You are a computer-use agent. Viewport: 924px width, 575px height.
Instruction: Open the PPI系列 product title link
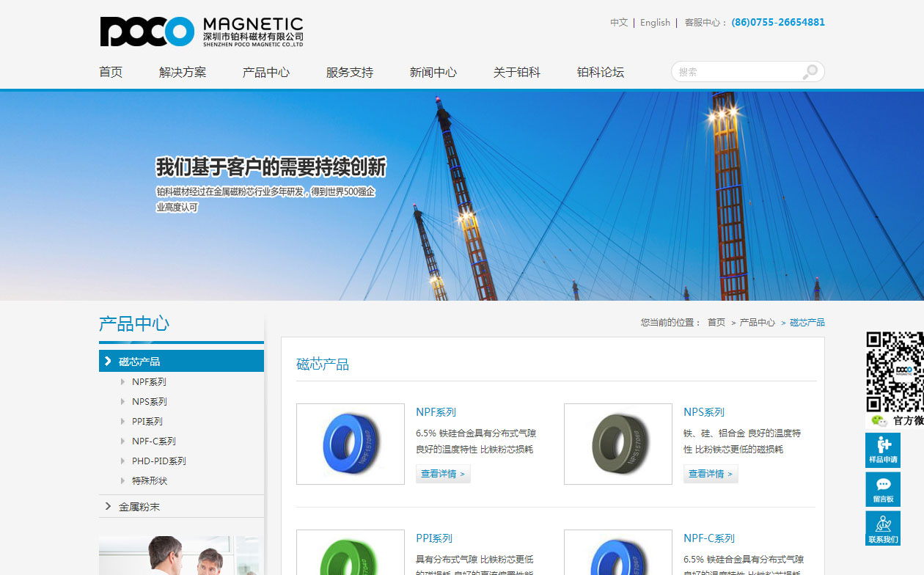pyautogui.click(x=434, y=538)
